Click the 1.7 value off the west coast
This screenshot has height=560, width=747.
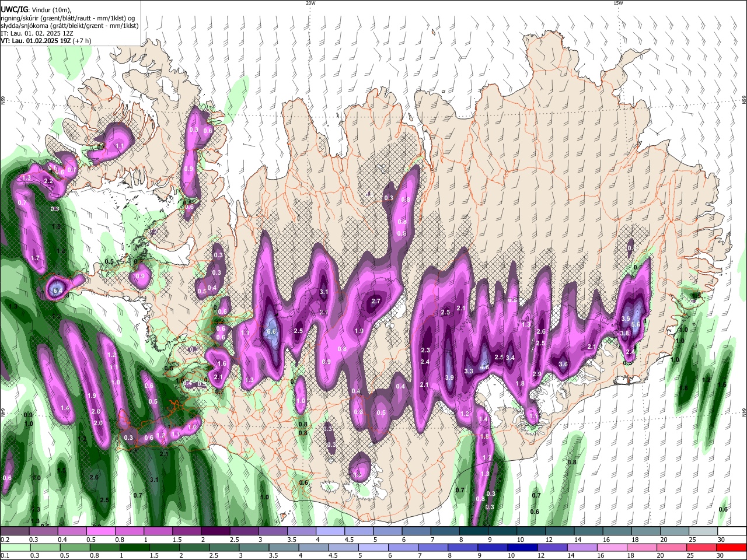[x=35, y=258]
